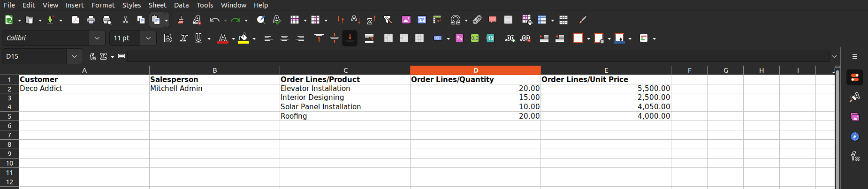Redo the last undone action

(236, 20)
